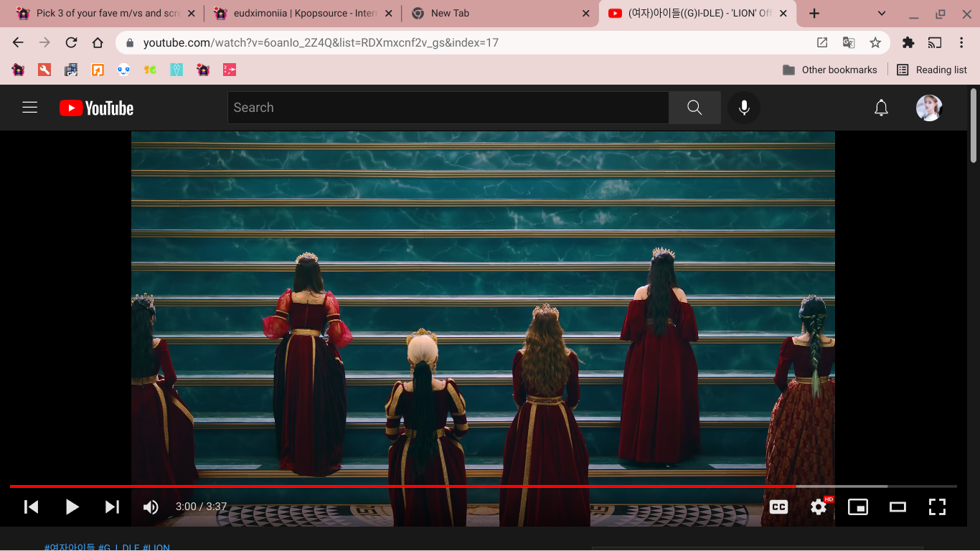
Task: Skip to the previous playlist video
Action: tap(32, 507)
